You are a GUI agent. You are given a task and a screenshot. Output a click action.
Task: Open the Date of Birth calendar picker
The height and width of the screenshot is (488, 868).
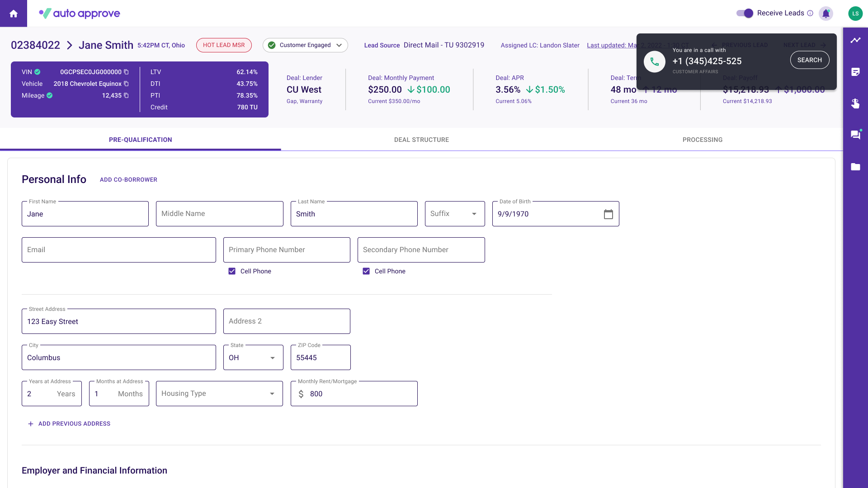(609, 214)
